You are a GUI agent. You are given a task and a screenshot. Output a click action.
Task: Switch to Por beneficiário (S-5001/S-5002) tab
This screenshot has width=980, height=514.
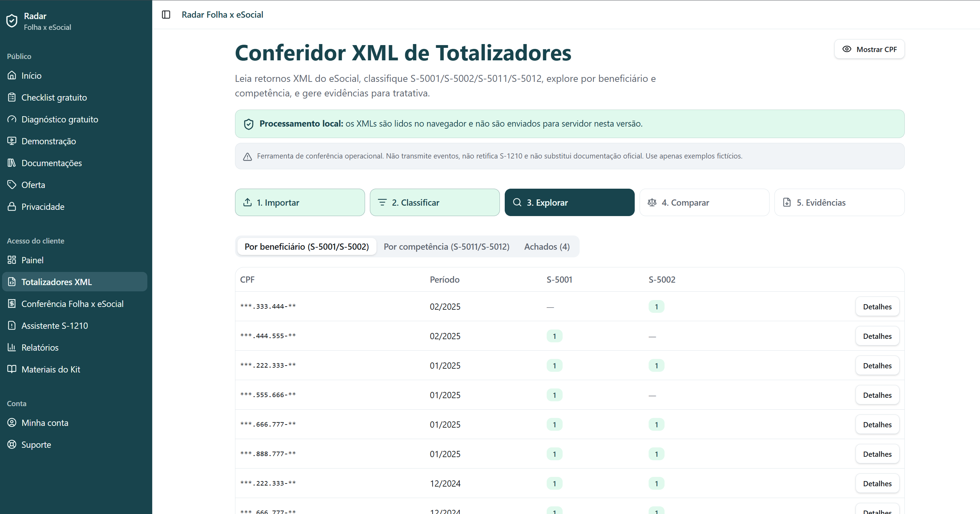tap(307, 246)
